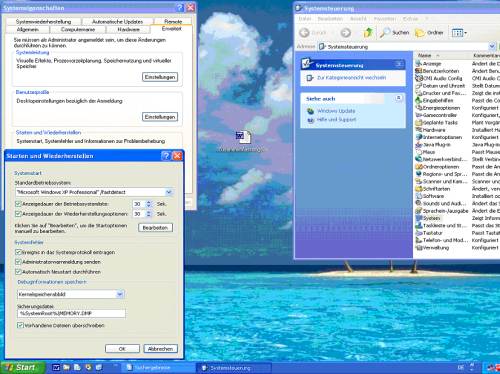The height and width of the screenshot is (374, 500).
Task: Toggle Vorhandene Dateien überschreiben checkbox
Action: (20, 325)
